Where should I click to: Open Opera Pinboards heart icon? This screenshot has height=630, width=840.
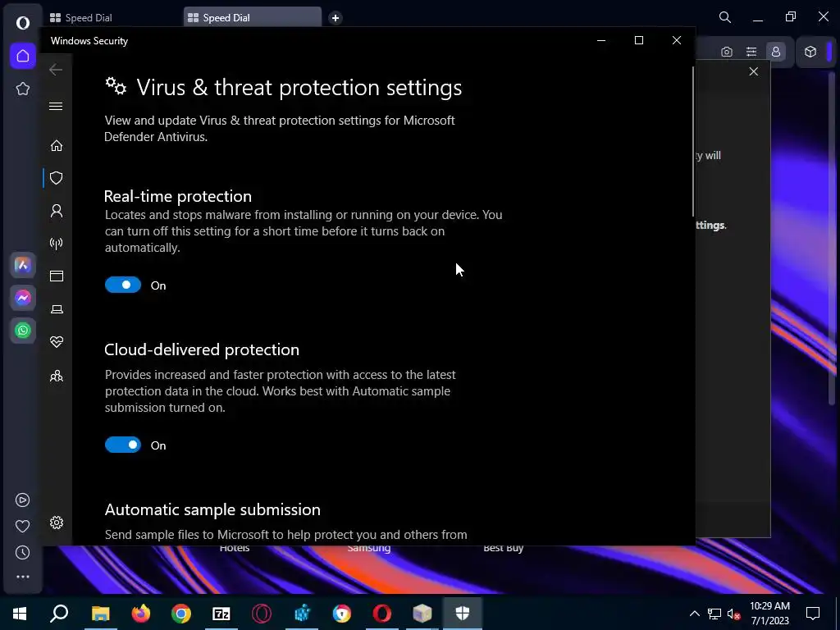[x=22, y=526]
